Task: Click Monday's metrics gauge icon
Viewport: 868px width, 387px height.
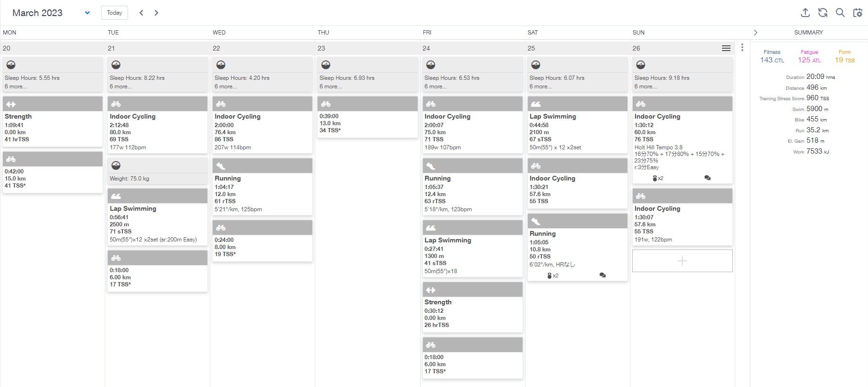Action: (11, 65)
